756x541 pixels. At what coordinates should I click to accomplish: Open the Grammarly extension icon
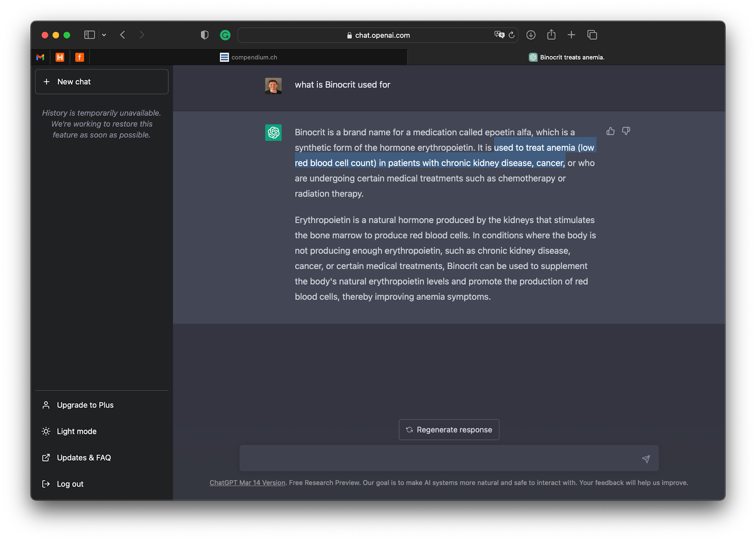(225, 35)
